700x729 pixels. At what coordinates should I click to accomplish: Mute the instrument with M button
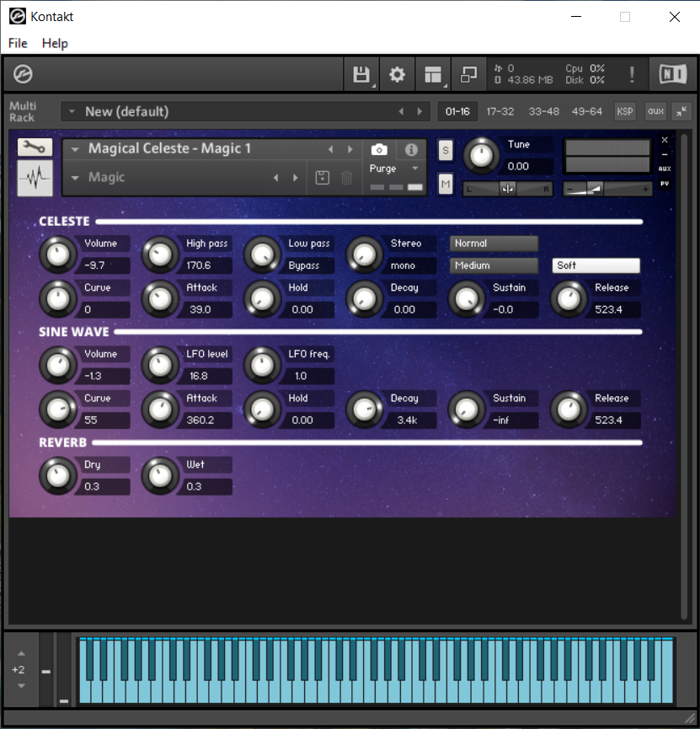(x=446, y=184)
